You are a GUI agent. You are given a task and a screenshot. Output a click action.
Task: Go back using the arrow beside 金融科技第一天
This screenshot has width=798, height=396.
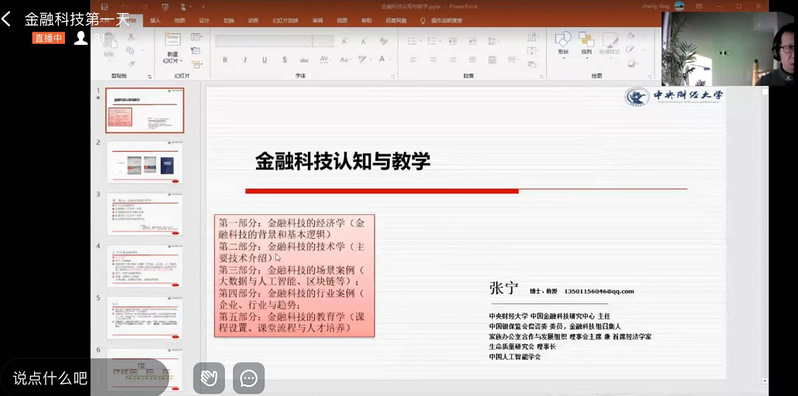click(6, 19)
